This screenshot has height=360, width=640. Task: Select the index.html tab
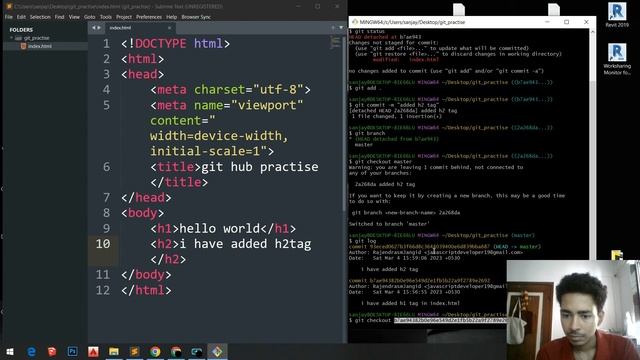pyautogui.click(x=139, y=28)
